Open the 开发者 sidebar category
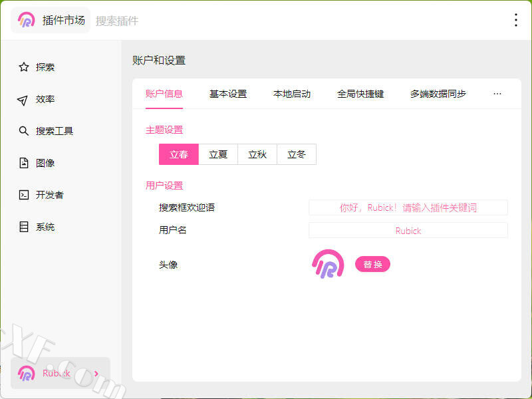The width and height of the screenshot is (532, 399). pyautogui.click(x=49, y=195)
